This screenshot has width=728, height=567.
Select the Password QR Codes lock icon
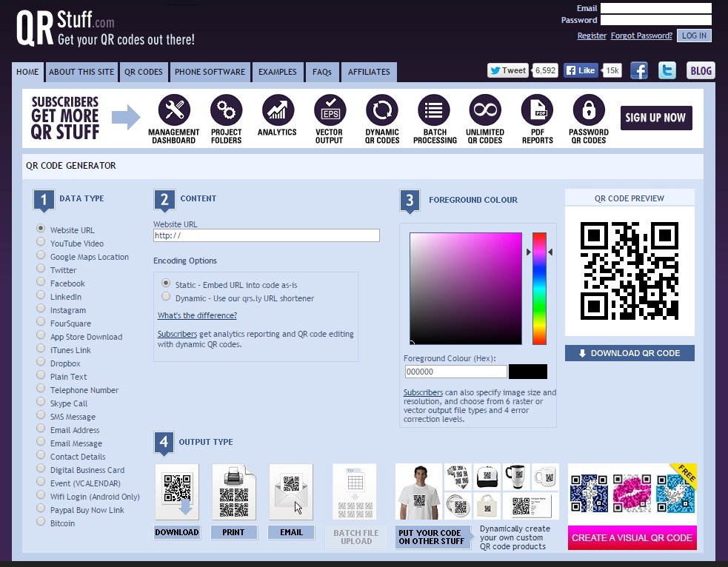589,110
